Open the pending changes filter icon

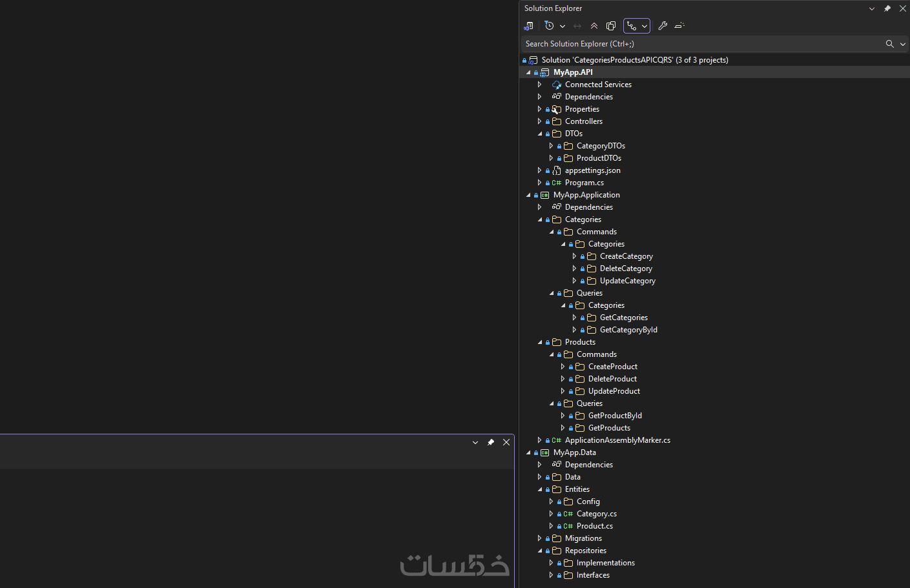[549, 26]
